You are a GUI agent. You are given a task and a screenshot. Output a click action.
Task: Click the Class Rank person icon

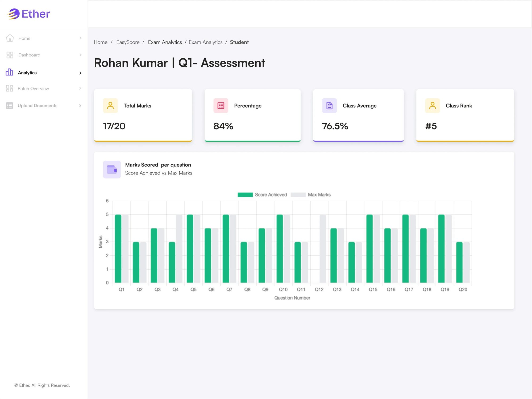coord(433,106)
